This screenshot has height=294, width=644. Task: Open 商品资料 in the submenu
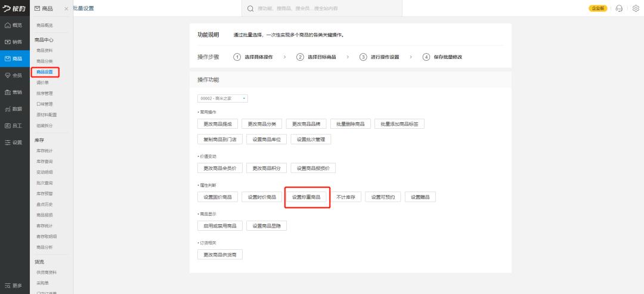pyautogui.click(x=44, y=51)
